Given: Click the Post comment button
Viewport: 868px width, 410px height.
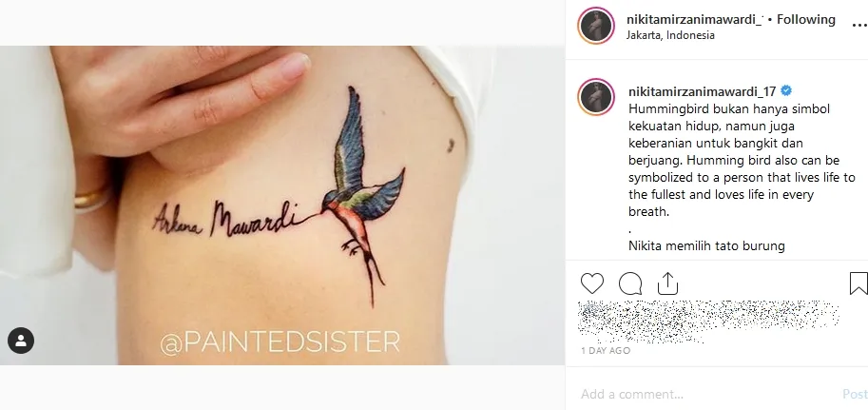Looking at the screenshot, I should 856,394.
